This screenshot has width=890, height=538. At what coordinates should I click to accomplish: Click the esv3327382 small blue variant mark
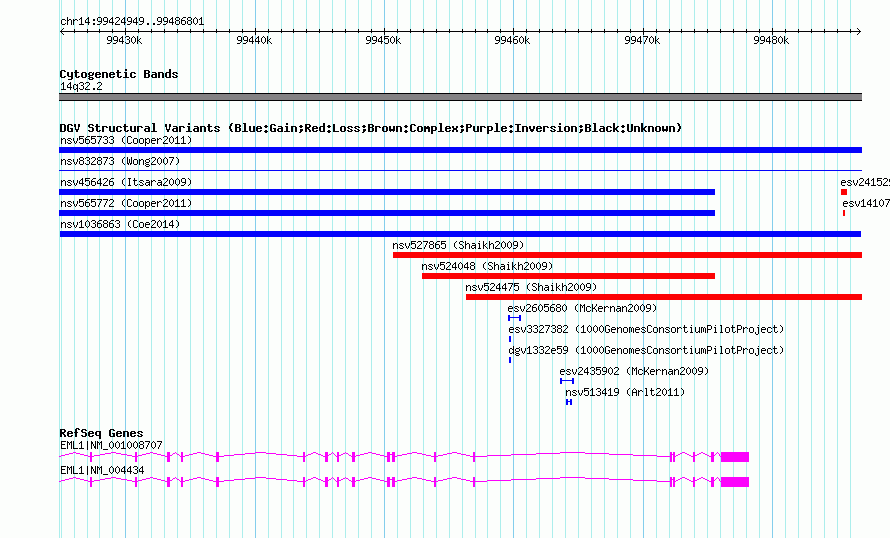tap(510, 339)
